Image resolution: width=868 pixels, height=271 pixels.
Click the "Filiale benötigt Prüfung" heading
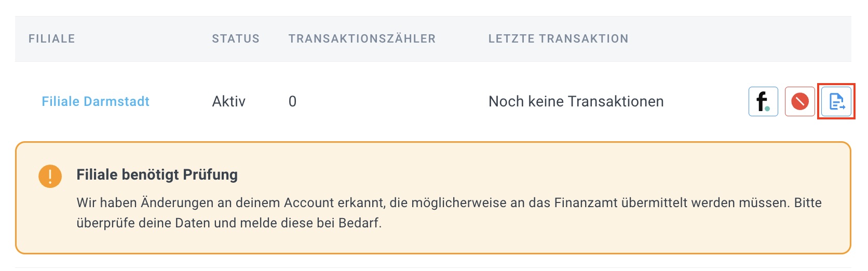157,174
